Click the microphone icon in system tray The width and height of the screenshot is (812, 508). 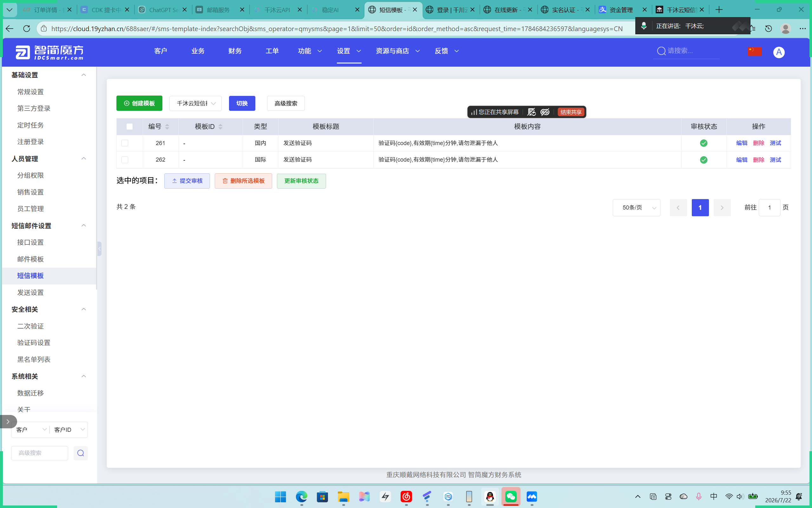[698, 496]
